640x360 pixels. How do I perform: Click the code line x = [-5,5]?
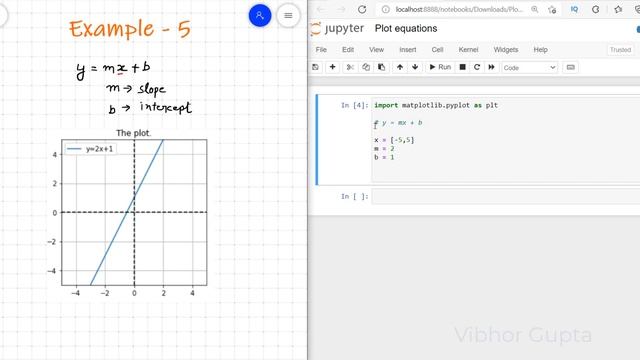[394, 140]
